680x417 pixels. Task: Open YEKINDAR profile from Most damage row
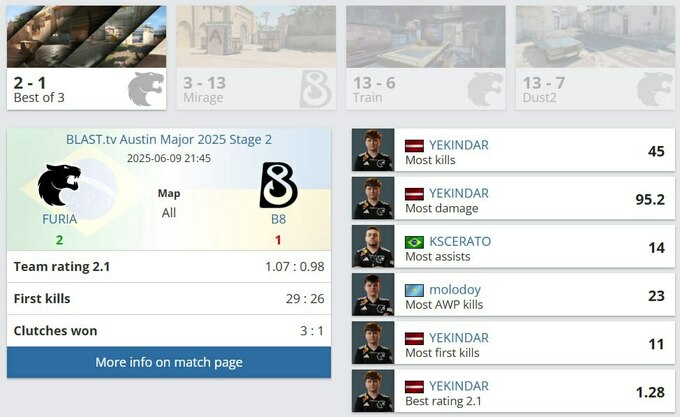coord(459,193)
